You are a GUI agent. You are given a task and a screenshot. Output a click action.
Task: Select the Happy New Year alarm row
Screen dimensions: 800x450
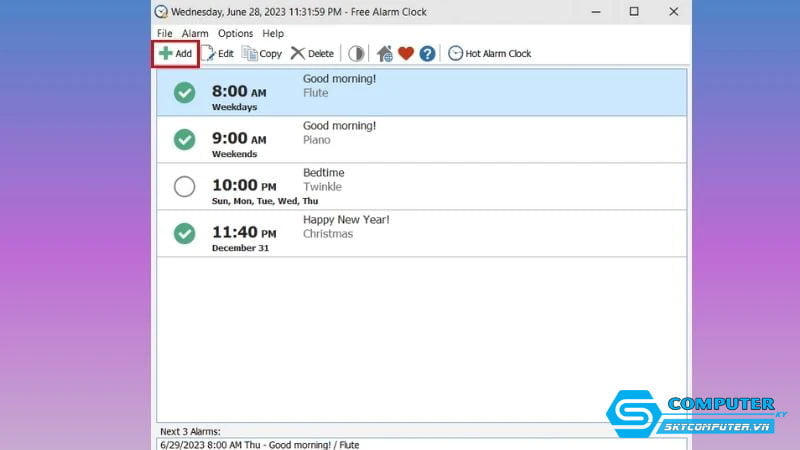coord(450,233)
